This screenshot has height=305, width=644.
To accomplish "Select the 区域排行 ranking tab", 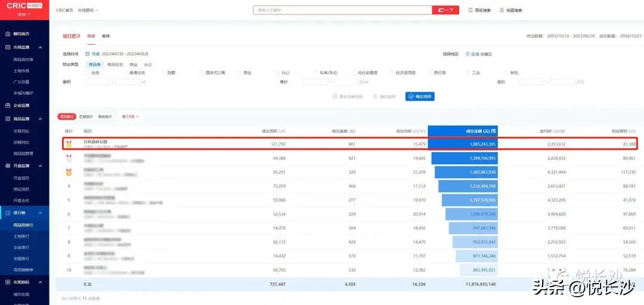I will (86, 117).
